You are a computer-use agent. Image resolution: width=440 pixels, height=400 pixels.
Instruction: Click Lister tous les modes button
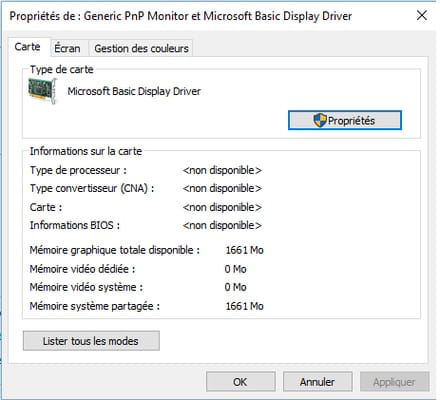click(x=91, y=341)
